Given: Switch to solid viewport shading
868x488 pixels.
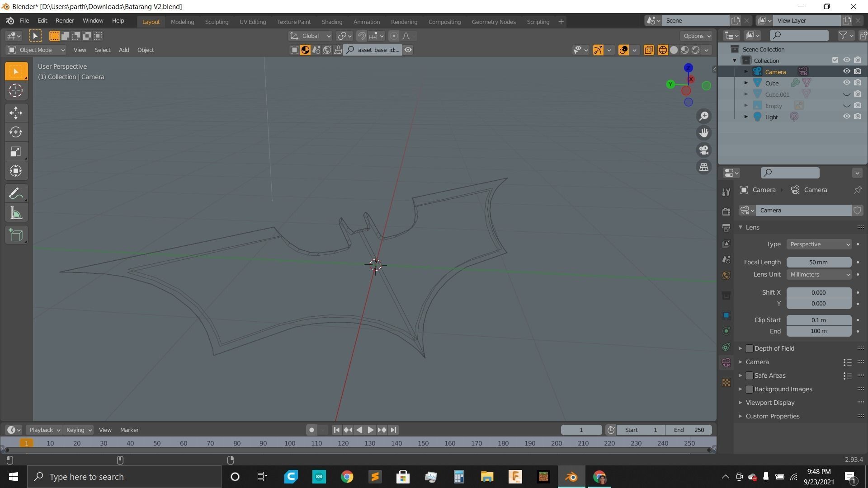Looking at the screenshot, I should point(674,50).
